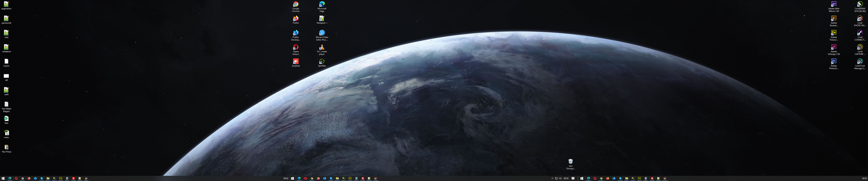Select the Corel Font Manager shortcut
The height and width of the screenshot is (181, 868).
860,64
